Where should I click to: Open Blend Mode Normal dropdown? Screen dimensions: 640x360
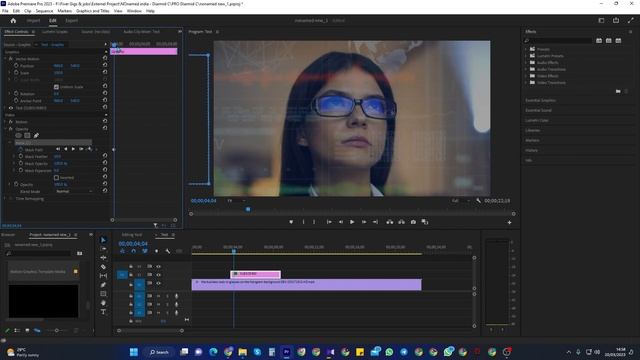pos(73,191)
